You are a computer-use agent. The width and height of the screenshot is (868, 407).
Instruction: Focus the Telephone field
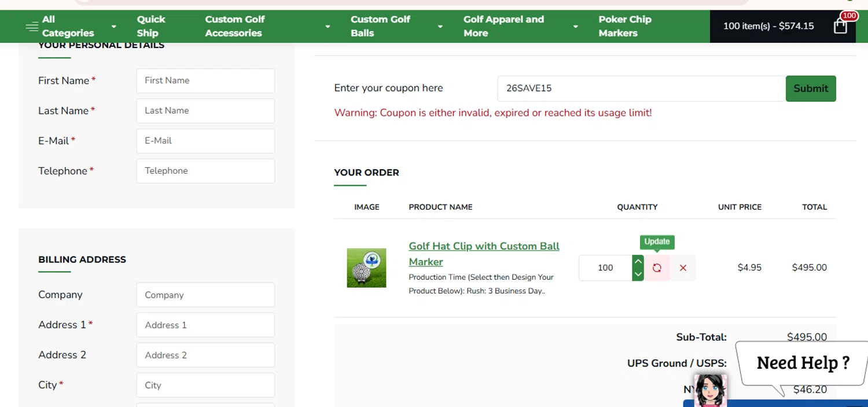click(x=205, y=171)
